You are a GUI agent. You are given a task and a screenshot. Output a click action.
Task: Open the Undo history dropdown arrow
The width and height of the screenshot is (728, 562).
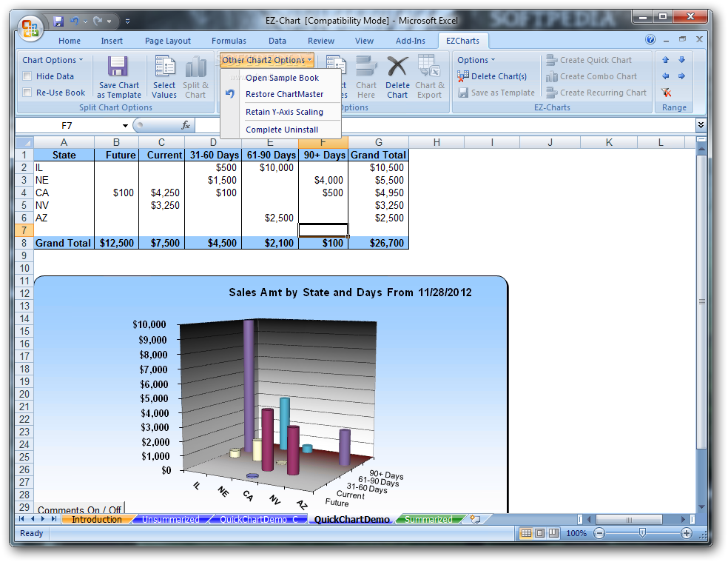(x=85, y=21)
